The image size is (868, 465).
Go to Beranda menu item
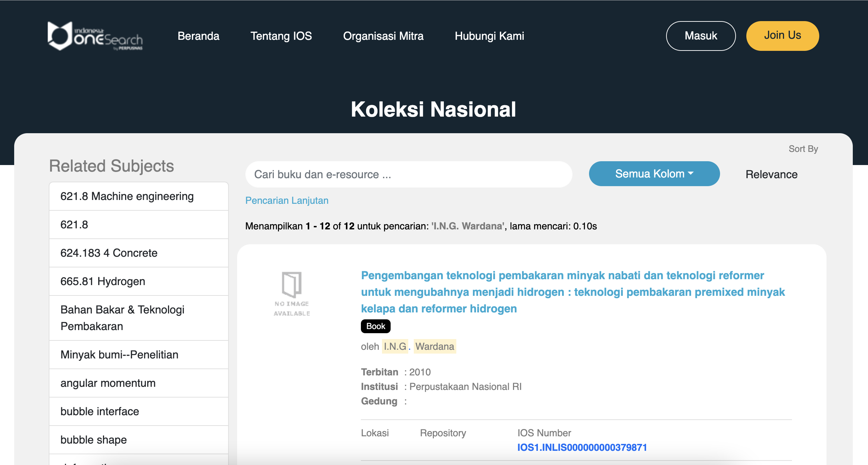[x=198, y=36]
